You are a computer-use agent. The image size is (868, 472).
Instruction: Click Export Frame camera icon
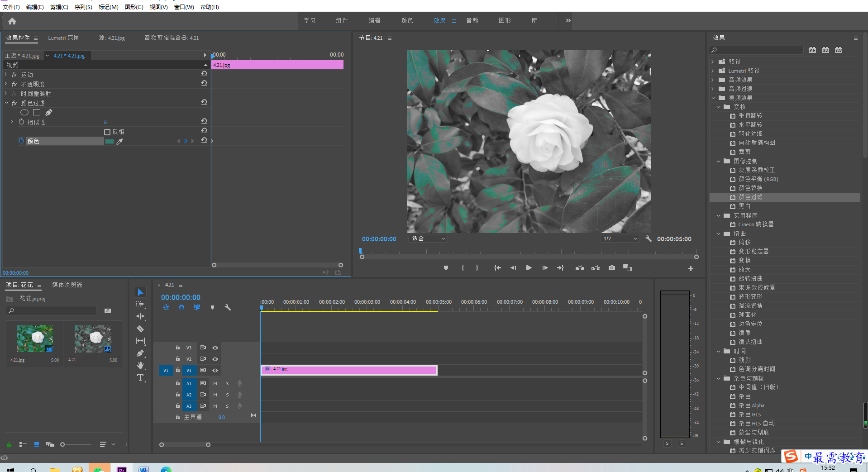click(x=612, y=268)
